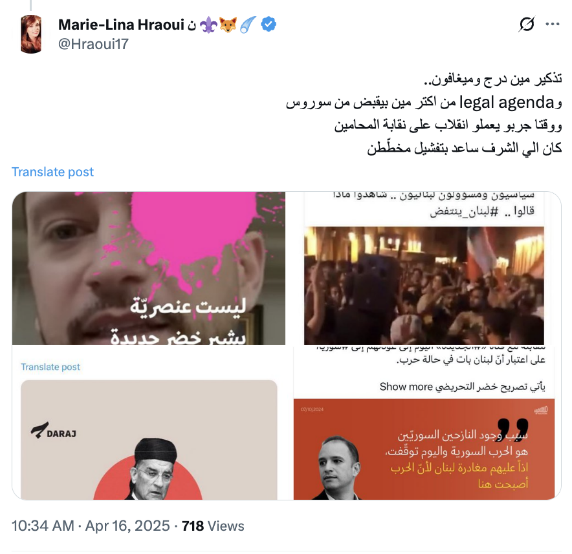This screenshot has height=554, width=572.
Task: Click Translate post inside the embedded screenshot
Action: click(50, 367)
